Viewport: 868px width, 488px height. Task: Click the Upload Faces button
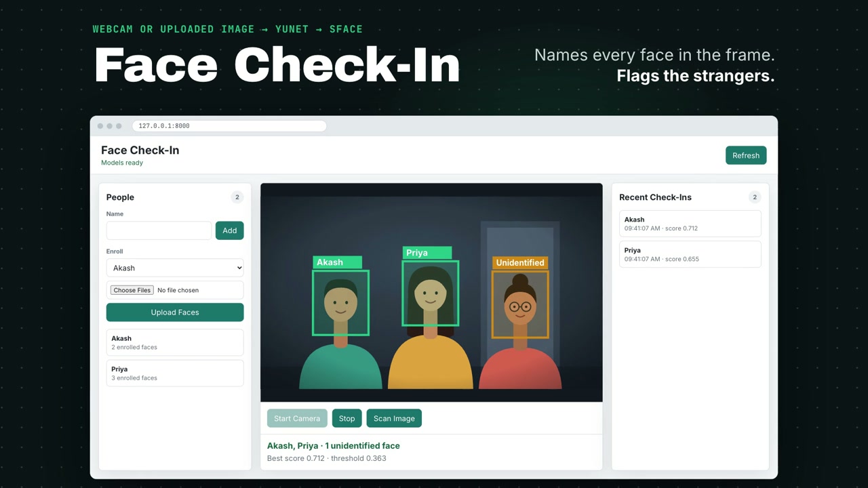tap(175, 312)
